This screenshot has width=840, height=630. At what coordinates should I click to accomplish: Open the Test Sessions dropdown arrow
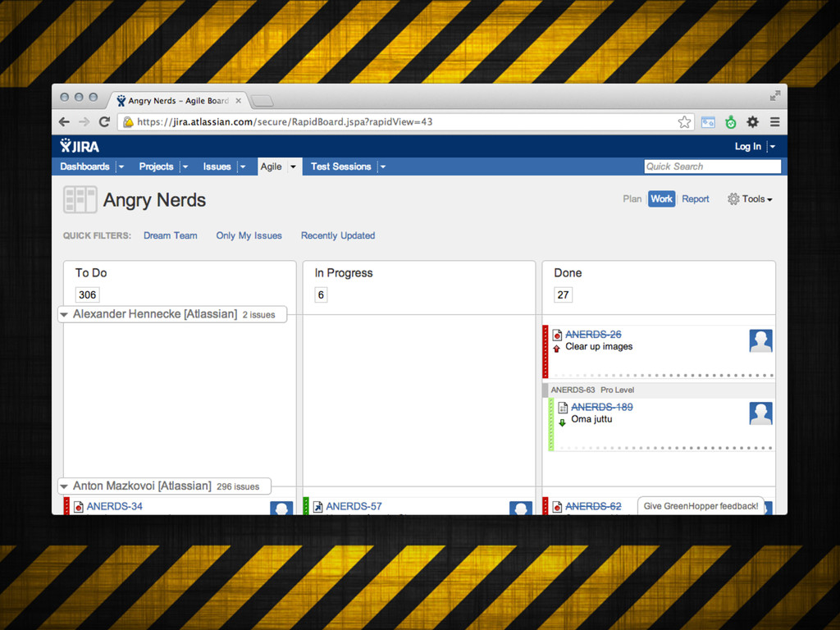[x=383, y=167]
